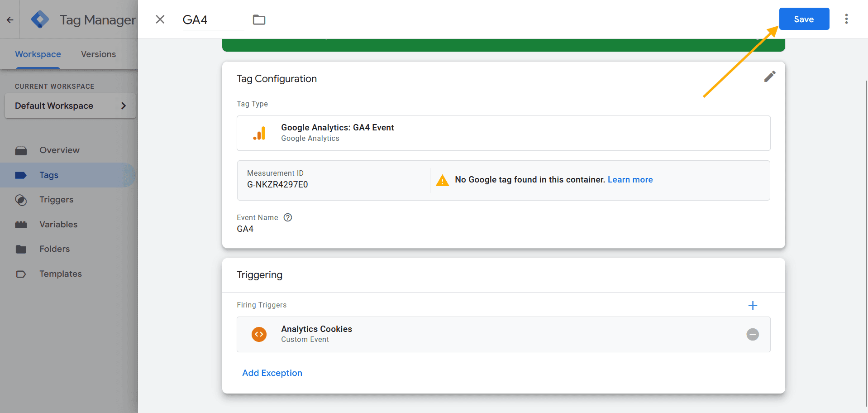
Task: Follow the Learn more link
Action: [x=630, y=180]
